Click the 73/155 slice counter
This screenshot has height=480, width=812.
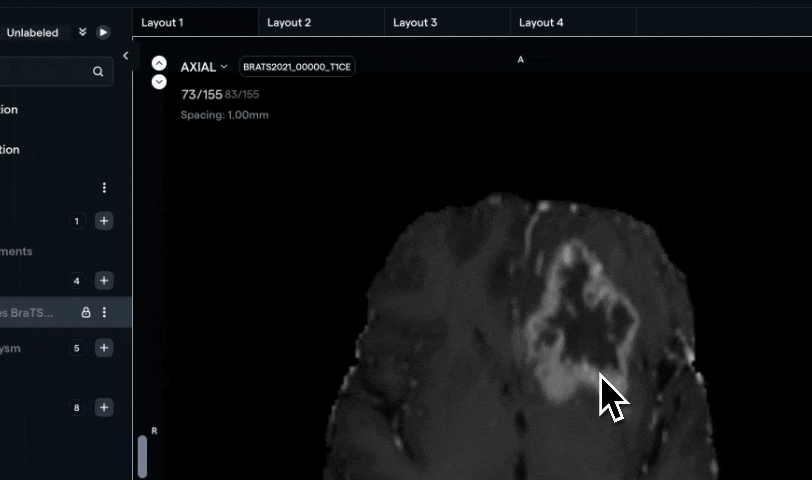point(201,95)
